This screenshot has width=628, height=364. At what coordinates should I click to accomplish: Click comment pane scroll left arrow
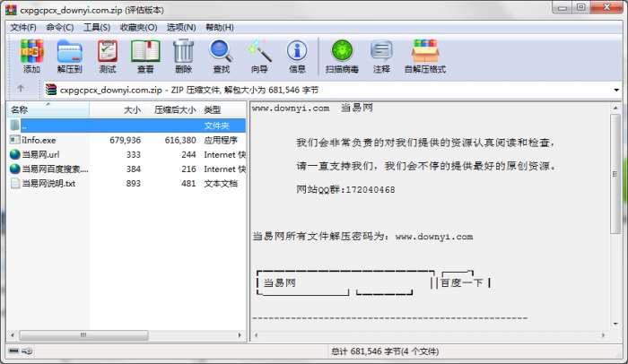(x=257, y=334)
